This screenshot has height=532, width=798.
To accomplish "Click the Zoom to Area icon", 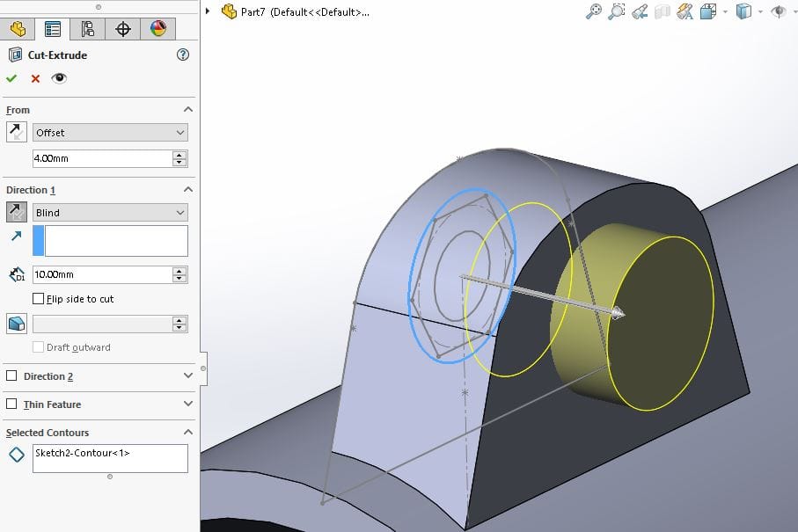I will [617, 11].
